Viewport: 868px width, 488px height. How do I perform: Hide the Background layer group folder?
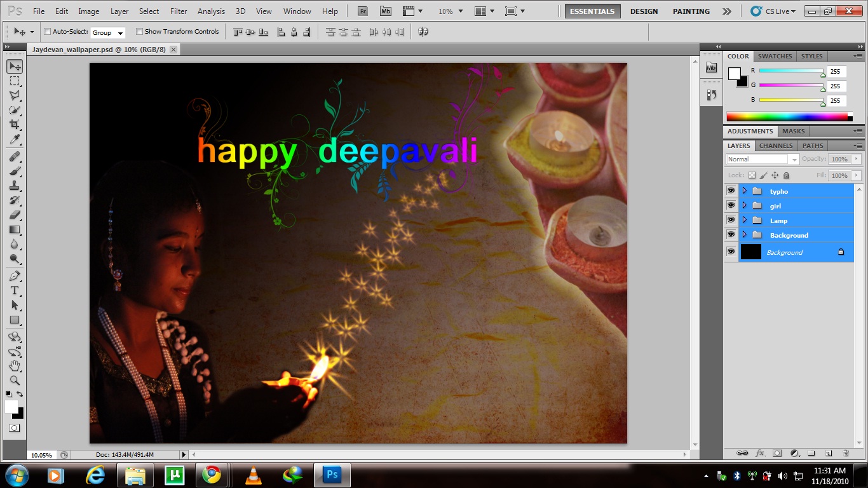click(x=731, y=234)
